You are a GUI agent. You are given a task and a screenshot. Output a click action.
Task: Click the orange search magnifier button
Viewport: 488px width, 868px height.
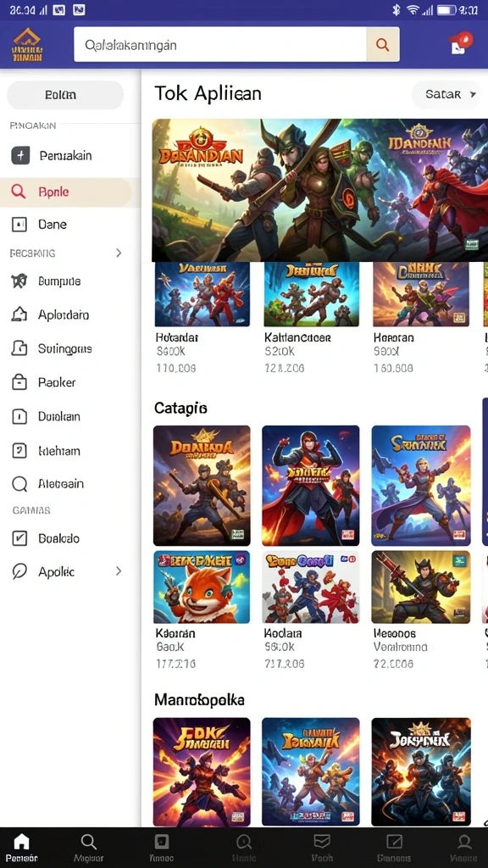point(382,44)
